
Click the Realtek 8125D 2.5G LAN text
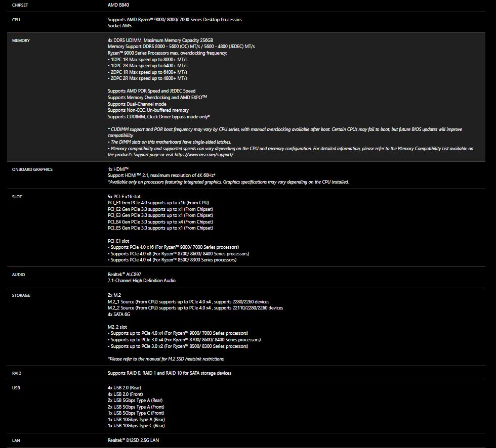pos(133,440)
